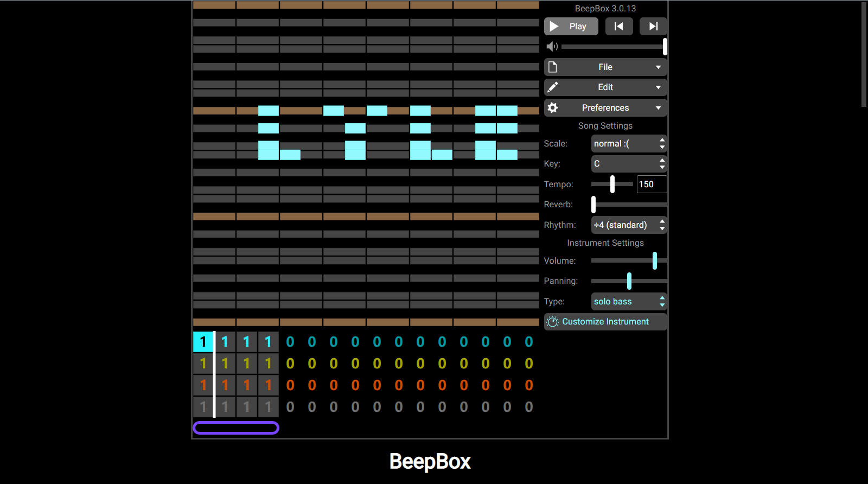Select bar 16 empty pattern in the yellow channel
The image size is (868, 484).
pos(529,364)
